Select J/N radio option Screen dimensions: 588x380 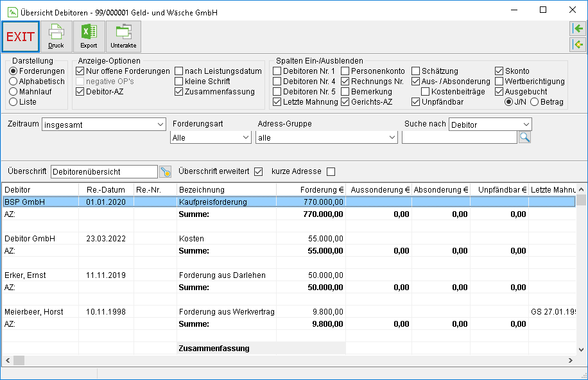pyautogui.click(x=509, y=101)
